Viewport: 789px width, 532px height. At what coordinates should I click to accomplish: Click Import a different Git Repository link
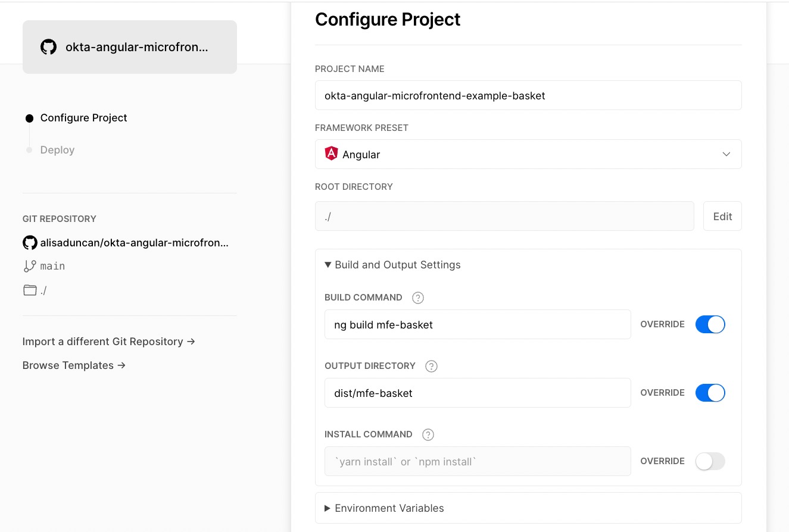coord(109,342)
